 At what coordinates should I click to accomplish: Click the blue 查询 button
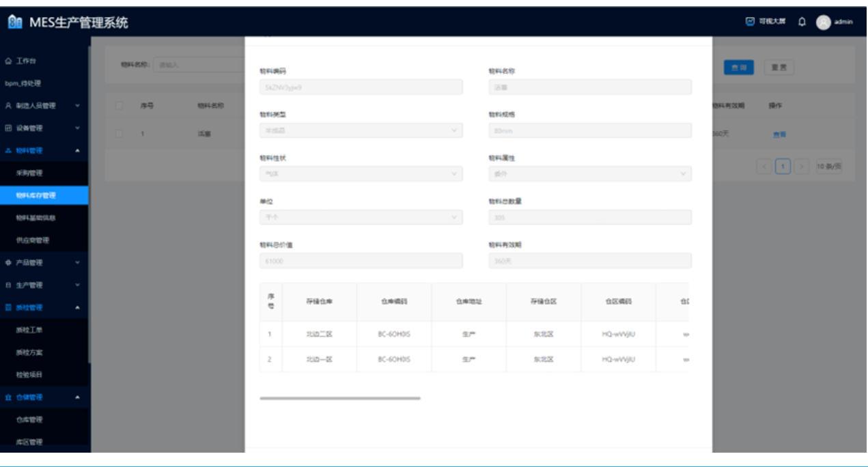[738, 68]
